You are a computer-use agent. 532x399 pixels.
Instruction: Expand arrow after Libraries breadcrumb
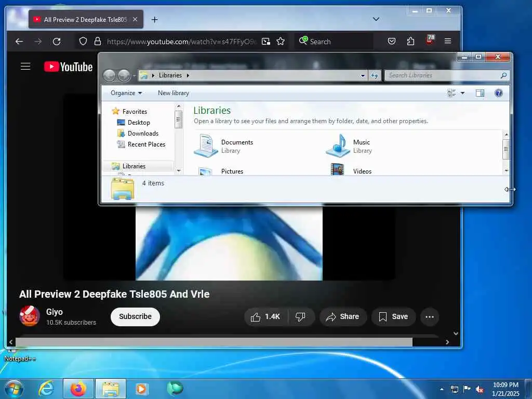(188, 75)
